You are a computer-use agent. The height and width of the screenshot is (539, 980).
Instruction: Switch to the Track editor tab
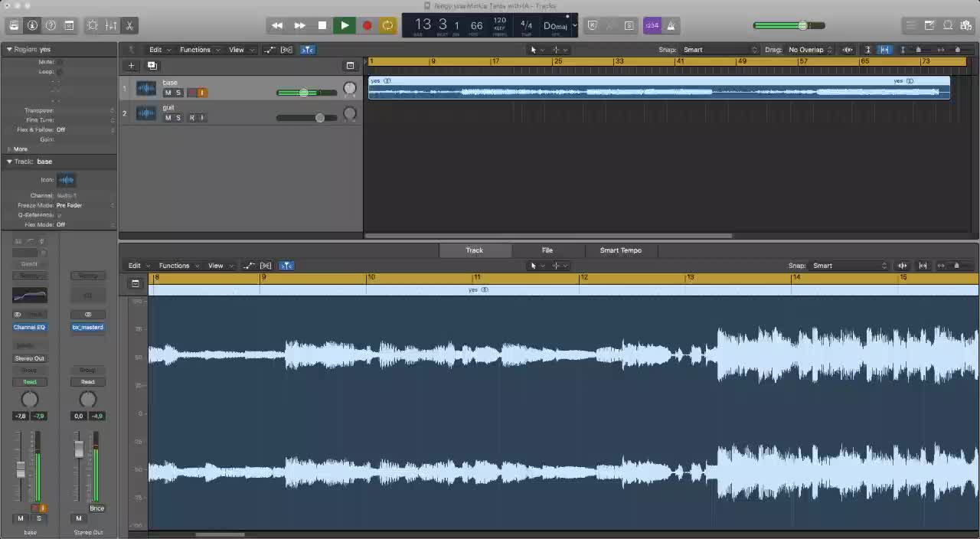pos(475,250)
